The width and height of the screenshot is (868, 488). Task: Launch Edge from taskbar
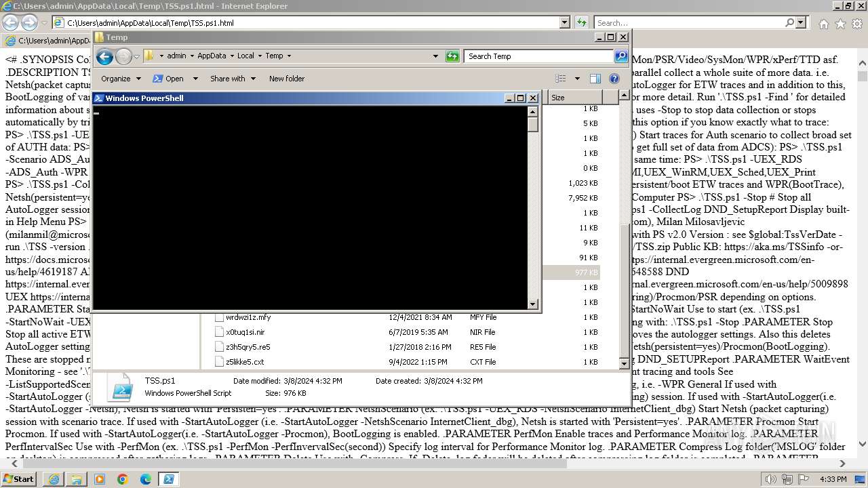pyautogui.click(x=146, y=479)
